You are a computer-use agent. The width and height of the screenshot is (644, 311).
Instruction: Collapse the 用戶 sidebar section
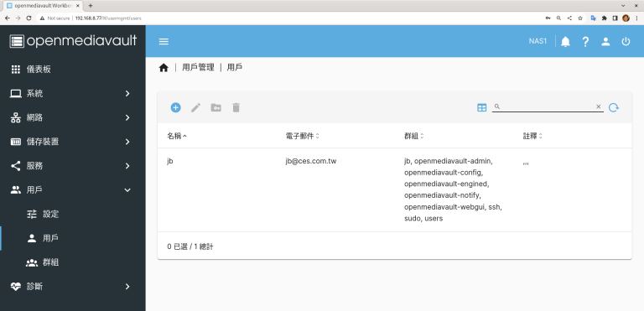tap(73, 190)
